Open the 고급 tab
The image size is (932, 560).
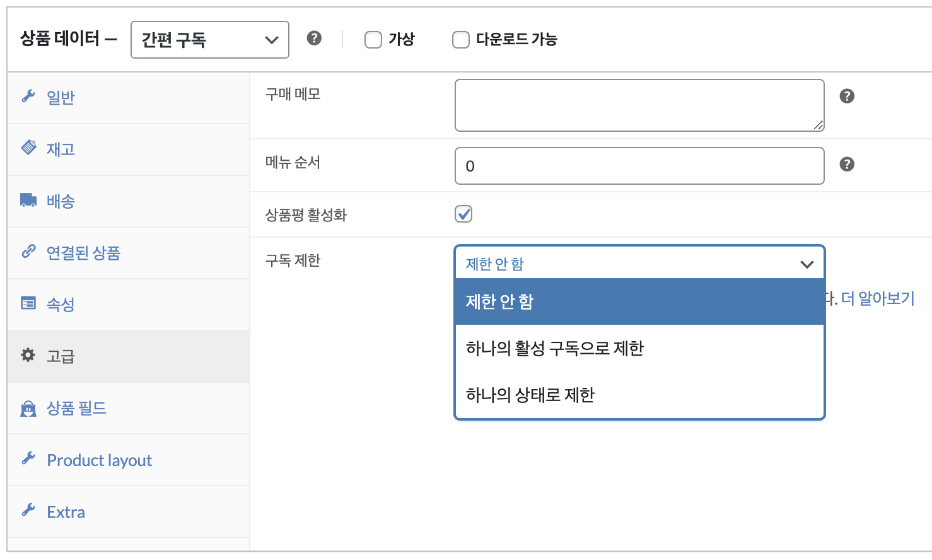pos(129,356)
